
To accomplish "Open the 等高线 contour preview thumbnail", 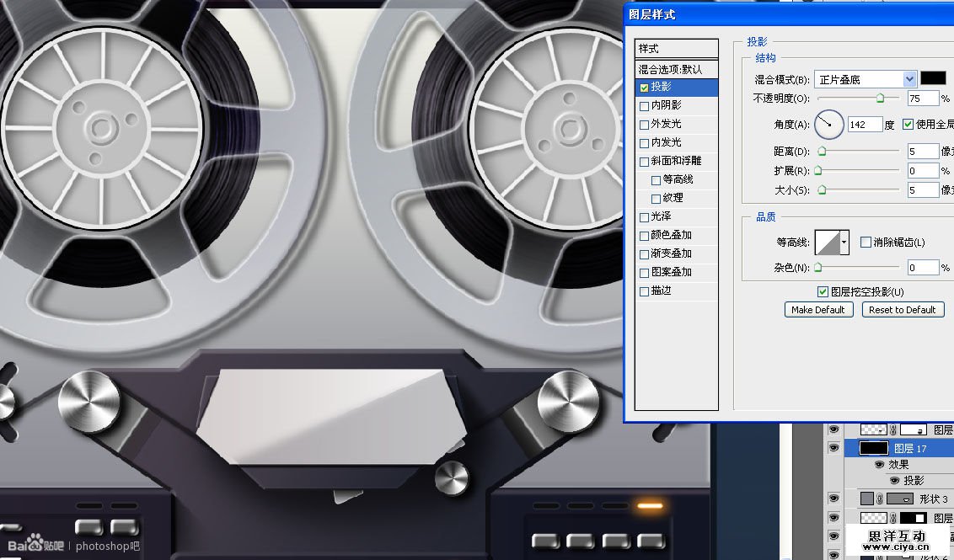I will tap(828, 242).
